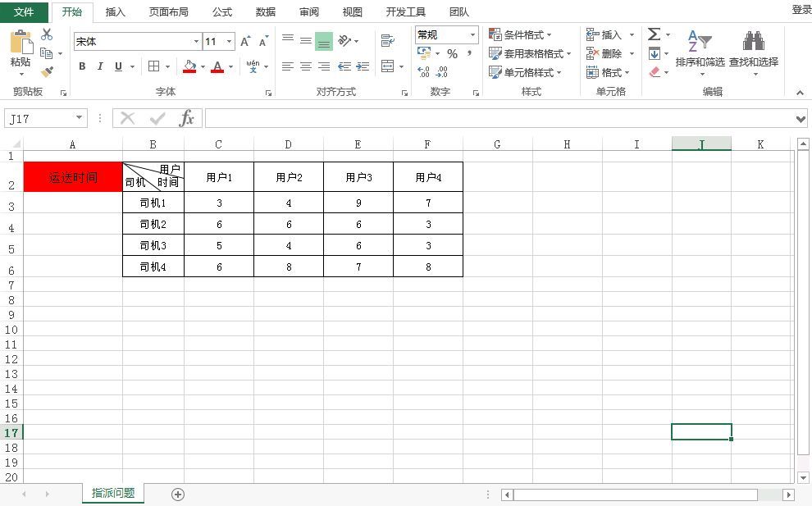Click the Format Painter brush icon
Screen dimensions: 812x506
[47, 71]
